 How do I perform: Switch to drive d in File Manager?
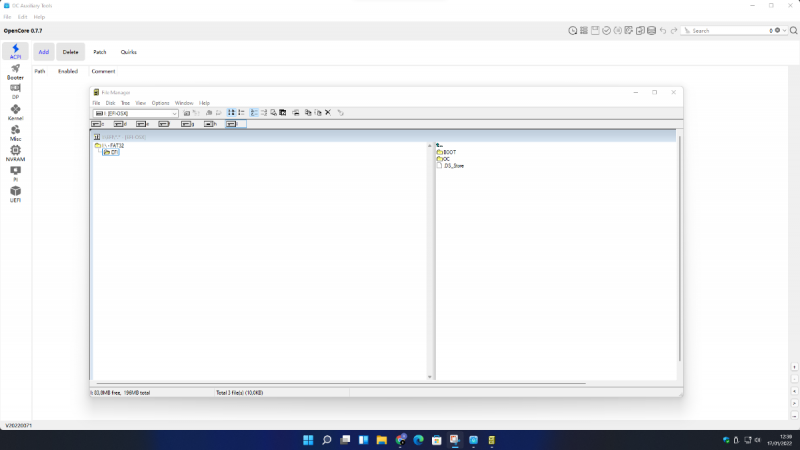[x=120, y=124]
